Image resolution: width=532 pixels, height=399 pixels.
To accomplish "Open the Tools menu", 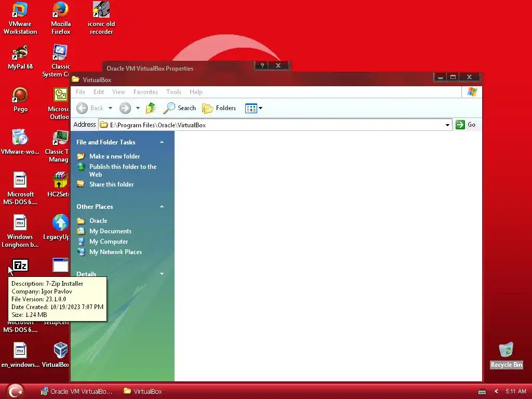I will click(174, 92).
